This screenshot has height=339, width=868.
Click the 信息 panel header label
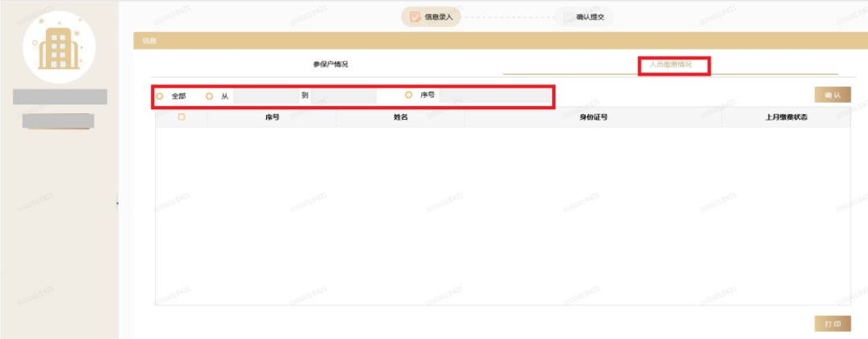point(149,41)
